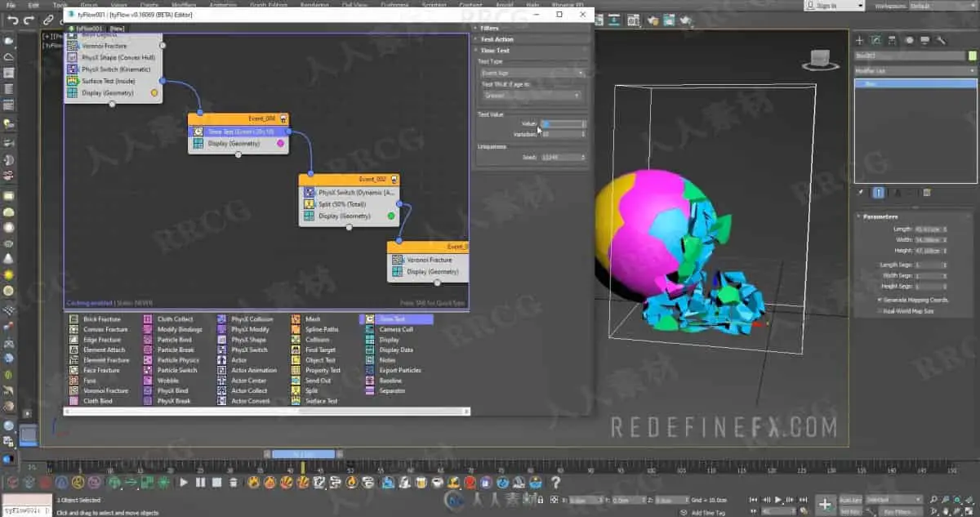
Task: Select the Display Data operator
Action: pyautogui.click(x=390, y=350)
